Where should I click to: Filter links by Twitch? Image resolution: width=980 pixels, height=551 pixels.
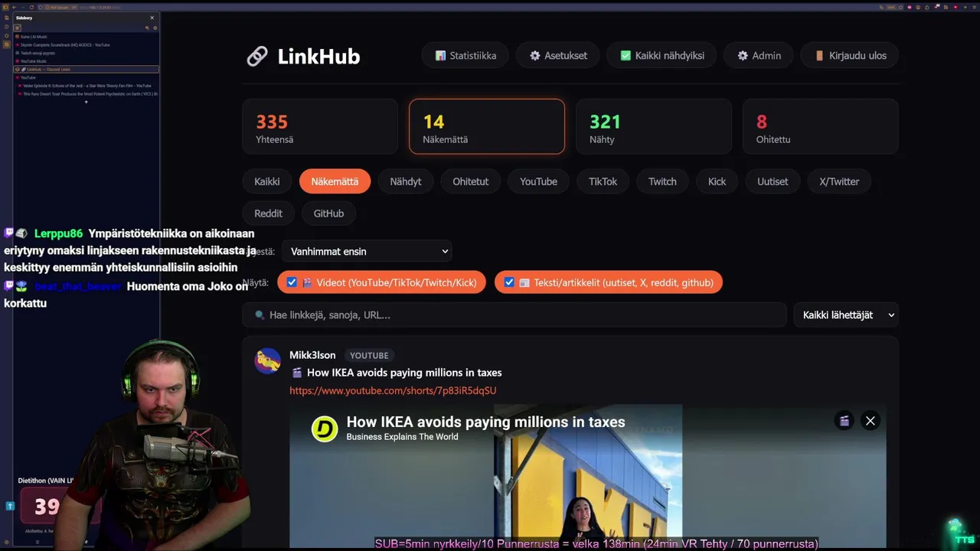[x=662, y=181]
